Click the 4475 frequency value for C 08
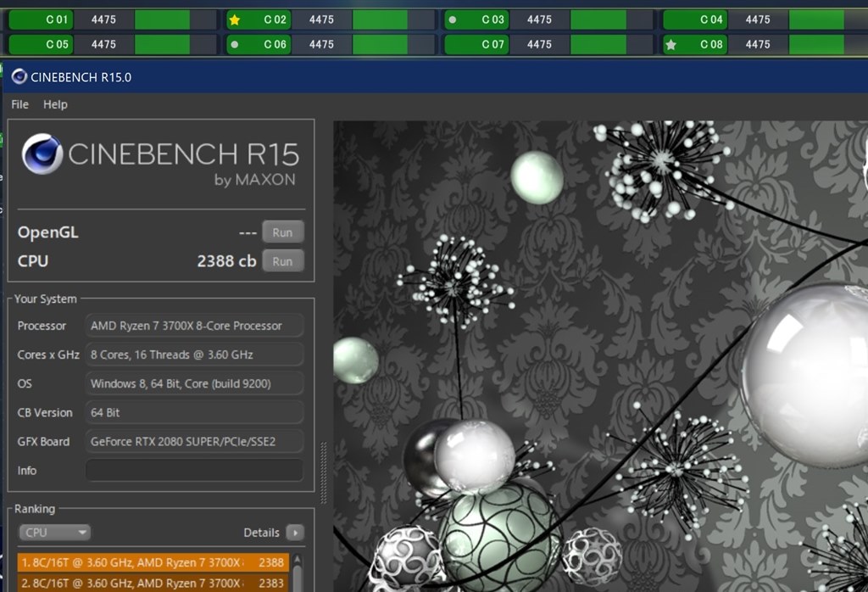Image resolution: width=868 pixels, height=592 pixels. 758,44
